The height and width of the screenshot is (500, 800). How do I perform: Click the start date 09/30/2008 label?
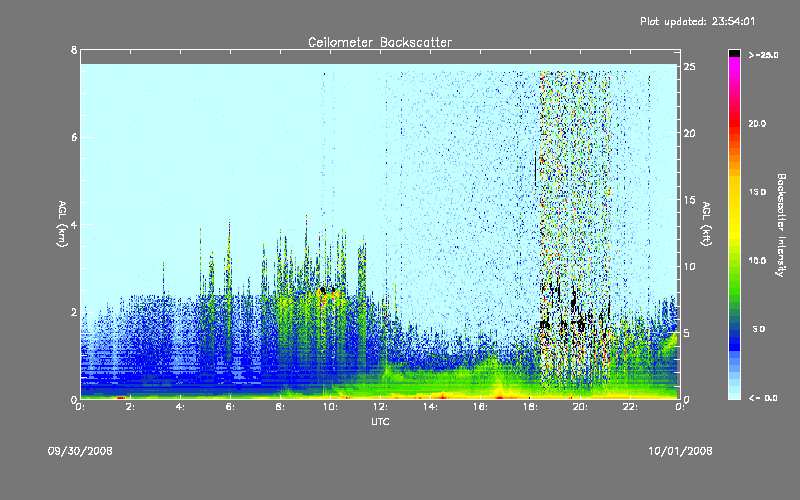tap(80, 451)
